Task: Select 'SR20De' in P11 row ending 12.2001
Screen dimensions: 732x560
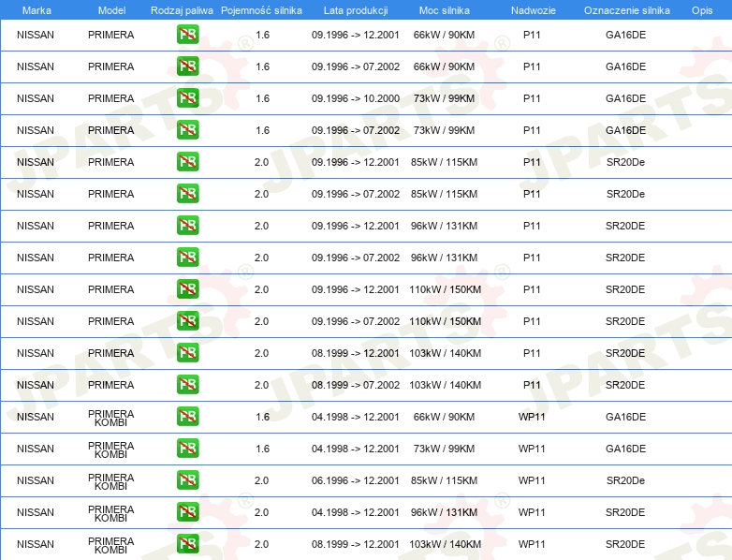Action: pos(625,162)
